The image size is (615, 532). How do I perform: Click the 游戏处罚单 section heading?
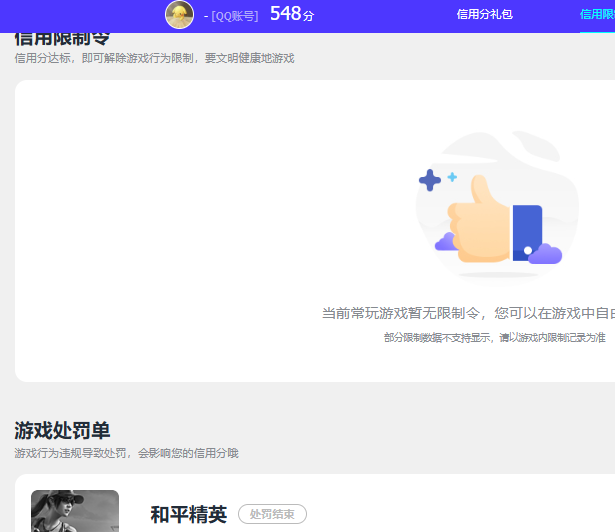point(62,430)
